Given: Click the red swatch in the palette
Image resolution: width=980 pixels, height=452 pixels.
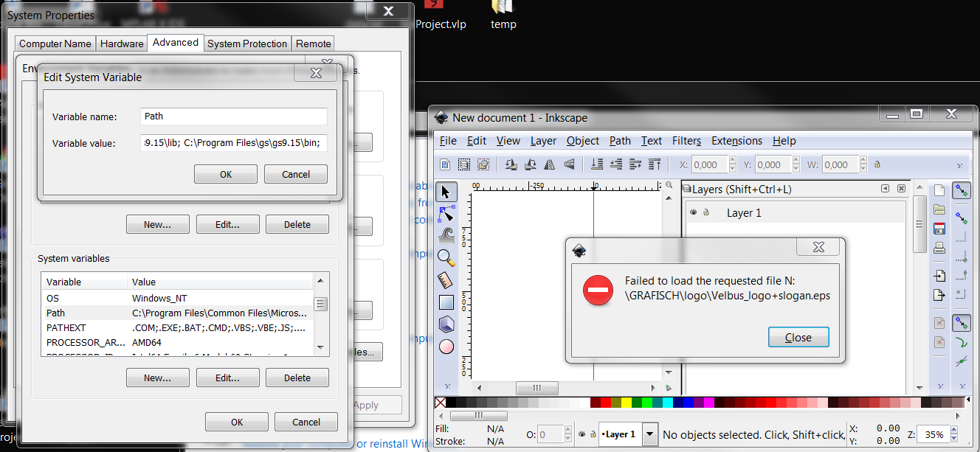Looking at the screenshot, I should click(605, 402).
